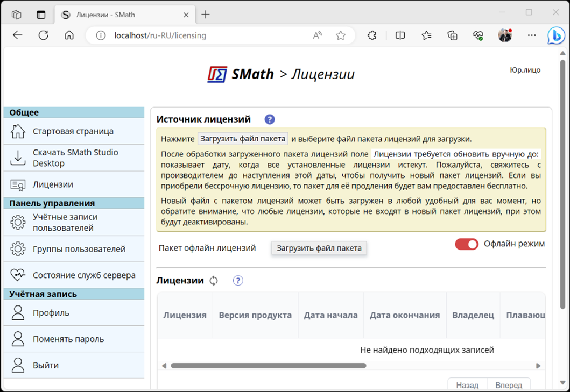Click Выйти to log out
The image size is (570, 392).
click(x=74, y=365)
